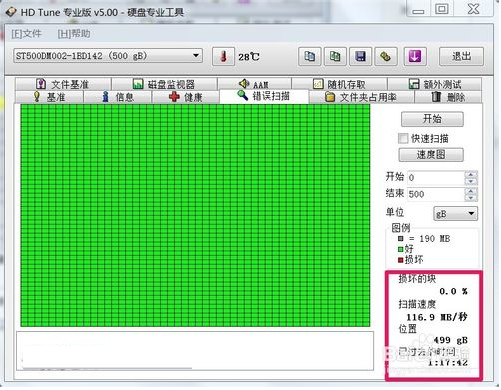The height and width of the screenshot is (390, 501).
Task: Click the 开始 start position input field
Action: tap(436, 178)
